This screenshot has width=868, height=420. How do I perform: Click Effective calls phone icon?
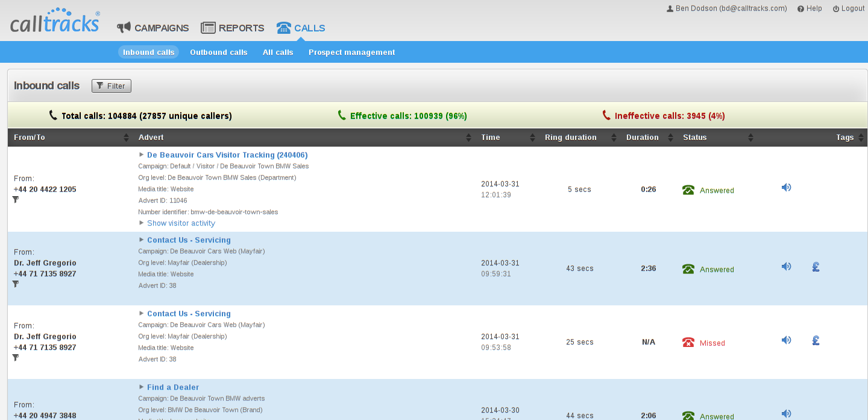pos(342,115)
